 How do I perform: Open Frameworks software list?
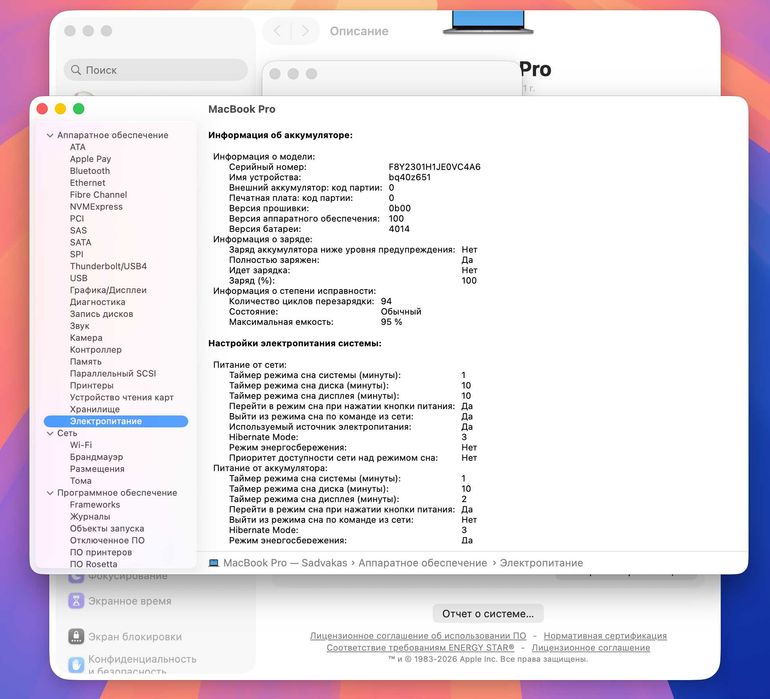pyautogui.click(x=95, y=504)
